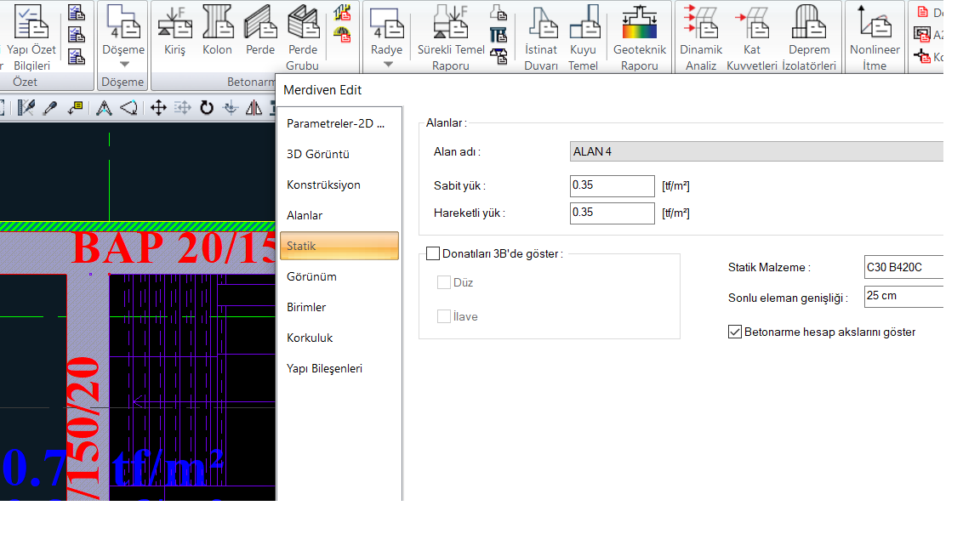Open the Statik Malzeme combo box
Viewport: 980px width, 551px height.
[903, 267]
